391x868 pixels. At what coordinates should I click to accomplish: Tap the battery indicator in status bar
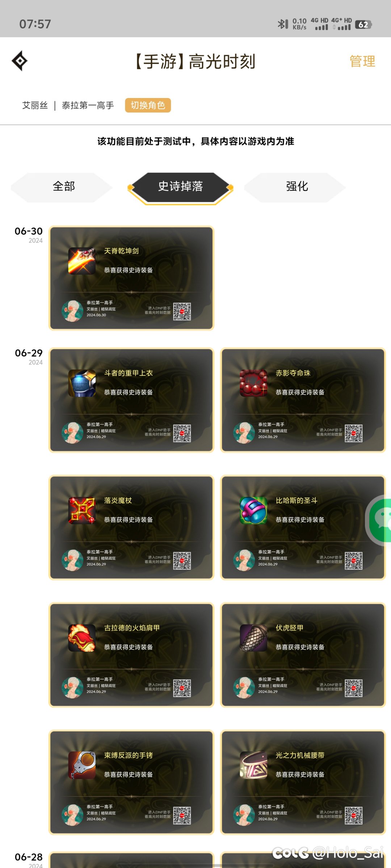pos(363,25)
